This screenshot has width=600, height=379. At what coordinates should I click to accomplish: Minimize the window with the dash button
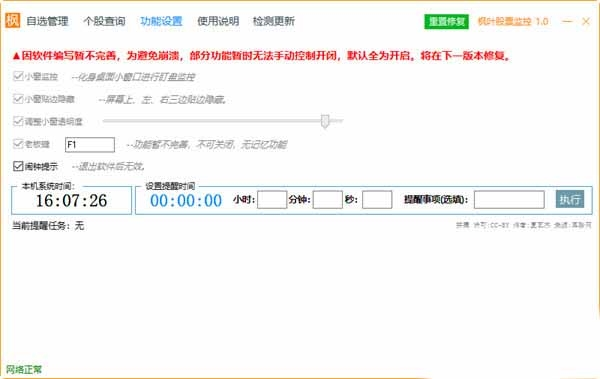567,21
